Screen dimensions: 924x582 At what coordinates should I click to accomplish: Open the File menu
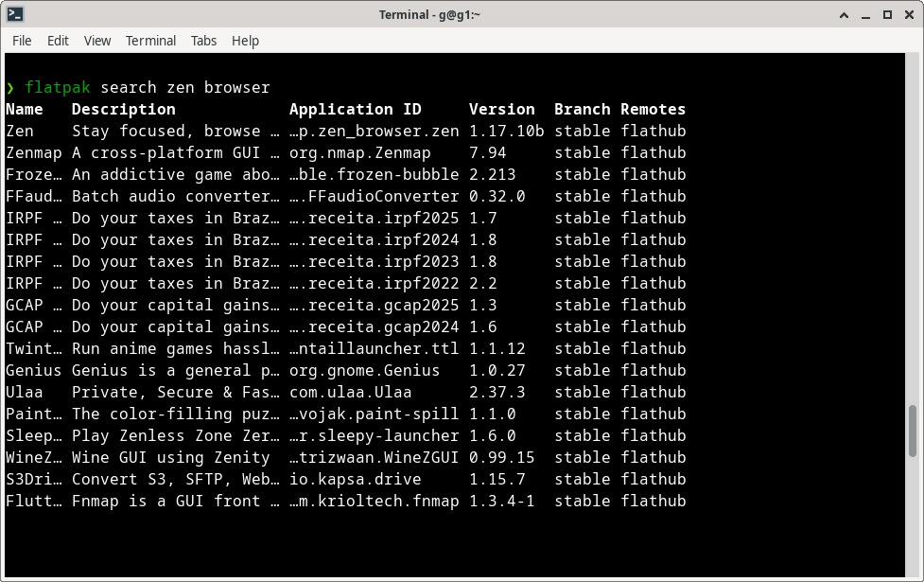click(22, 41)
